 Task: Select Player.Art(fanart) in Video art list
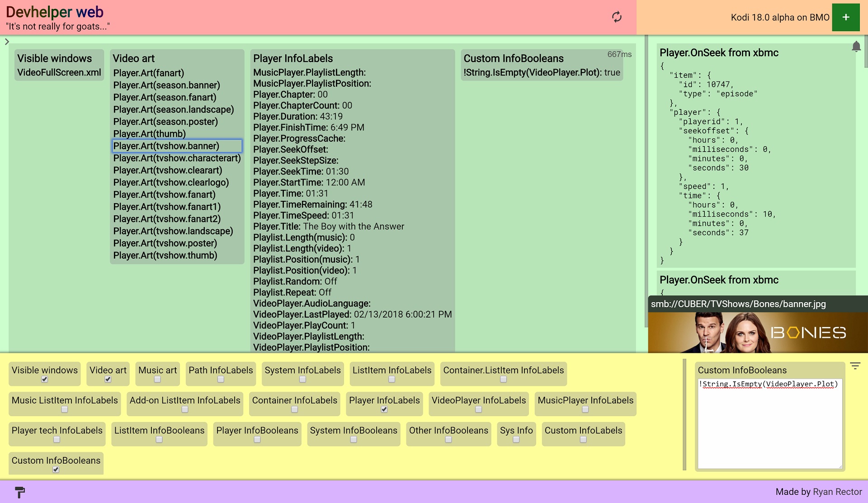point(149,73)
